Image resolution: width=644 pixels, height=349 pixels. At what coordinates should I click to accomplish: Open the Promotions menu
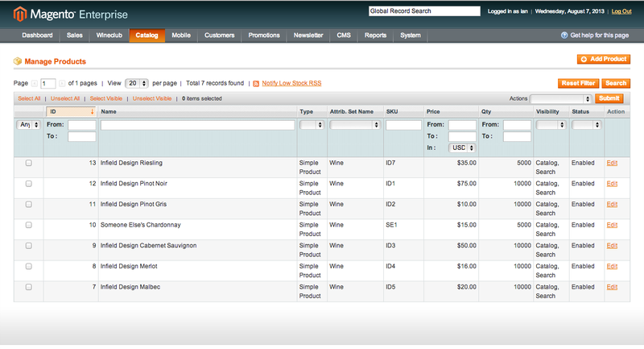pyautogui.click(x=264, y=35)
